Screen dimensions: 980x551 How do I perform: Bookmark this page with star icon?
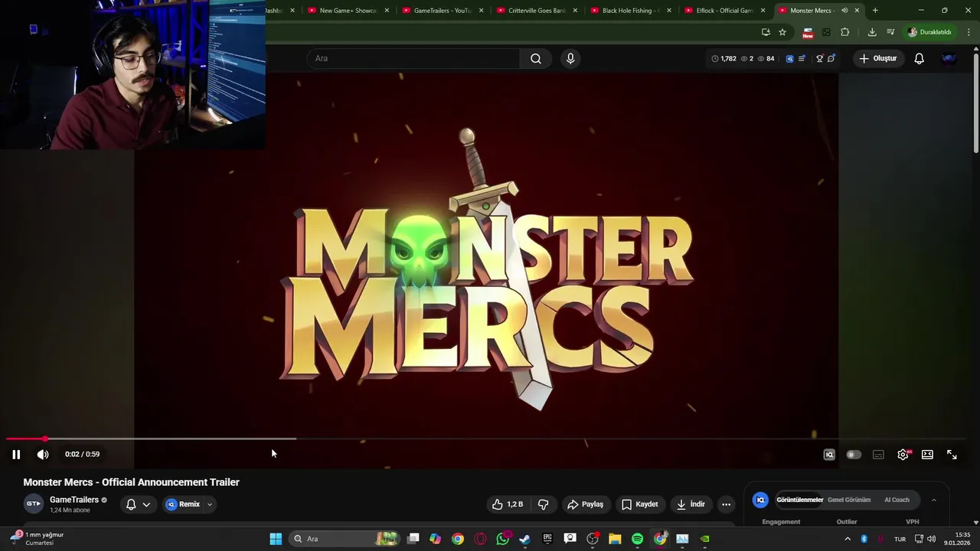point(782,32)
